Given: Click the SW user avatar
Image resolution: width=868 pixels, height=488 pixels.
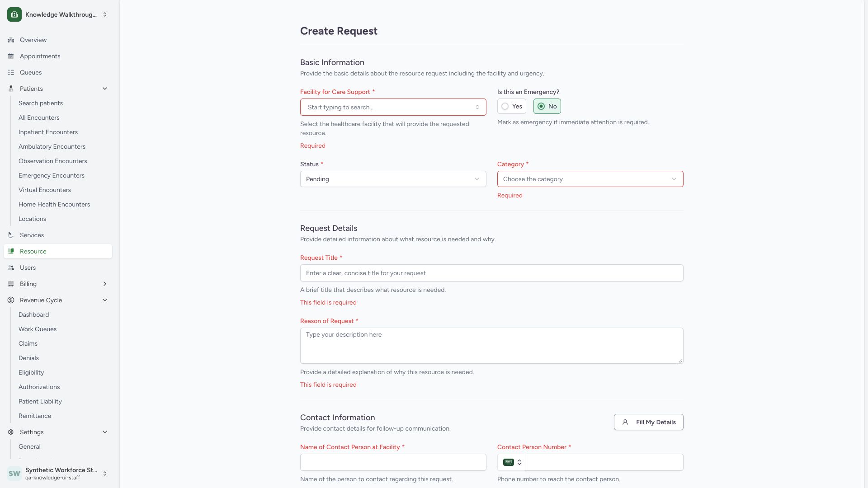Looking at the screenshot, I should point(14,474).
